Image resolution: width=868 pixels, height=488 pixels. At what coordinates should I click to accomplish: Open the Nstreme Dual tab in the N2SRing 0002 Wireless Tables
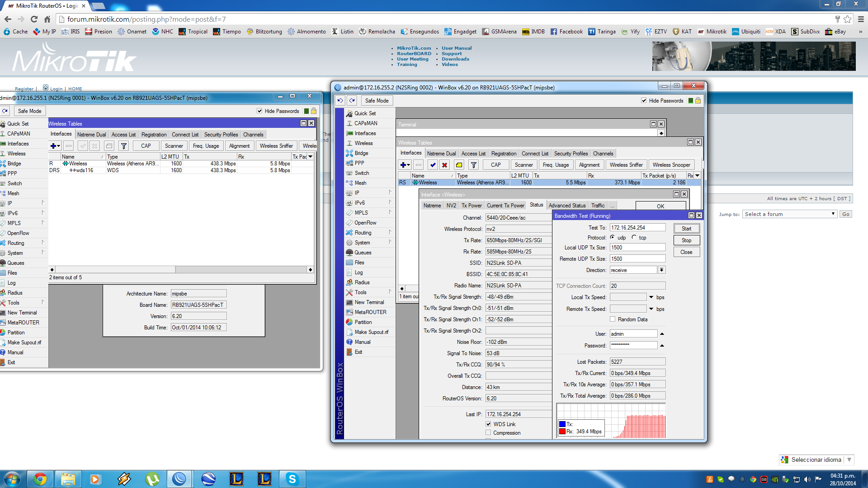pyautogui.click(x=441, y=154)
